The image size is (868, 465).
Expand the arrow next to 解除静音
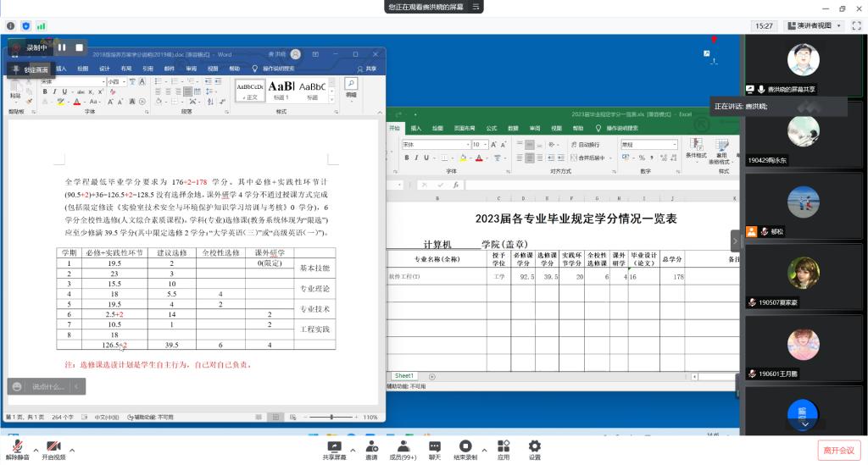(x=36, y=449)
